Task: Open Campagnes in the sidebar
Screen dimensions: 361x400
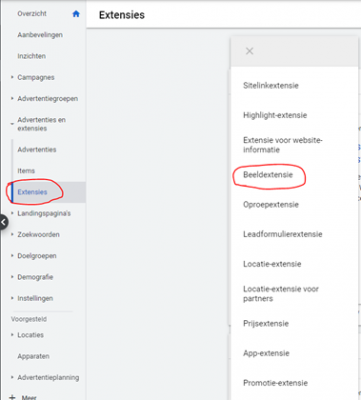Action: pos(36,77)
